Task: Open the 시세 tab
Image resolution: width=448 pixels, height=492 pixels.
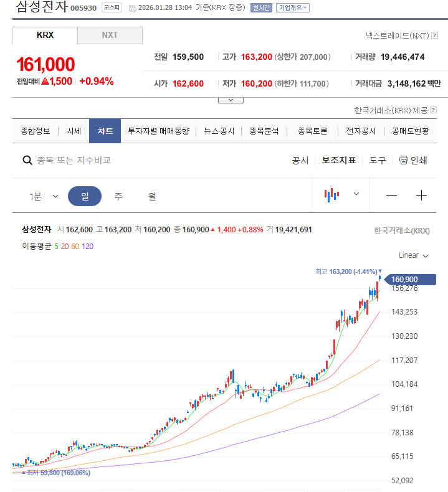Action: click(74, 131)
